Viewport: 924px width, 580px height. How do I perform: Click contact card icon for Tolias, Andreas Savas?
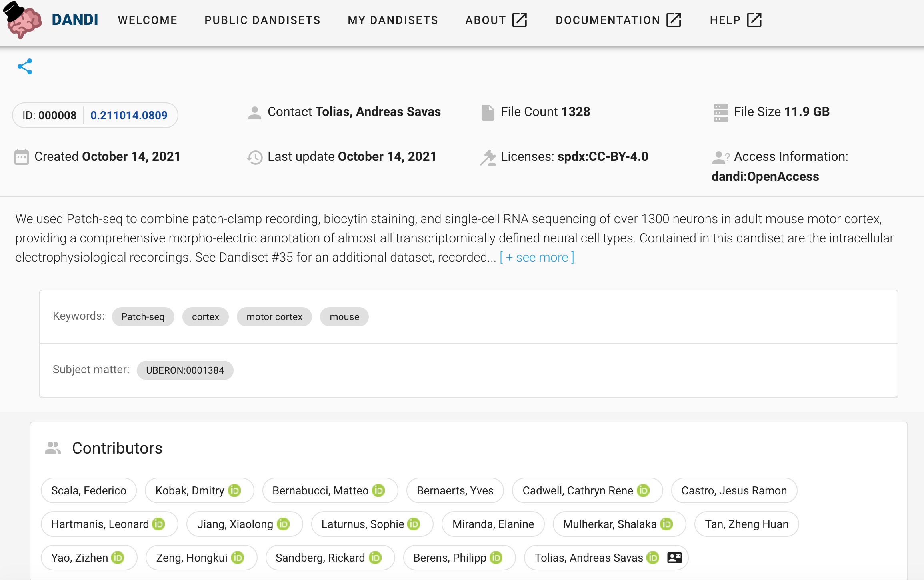click(x=674, y=558)
